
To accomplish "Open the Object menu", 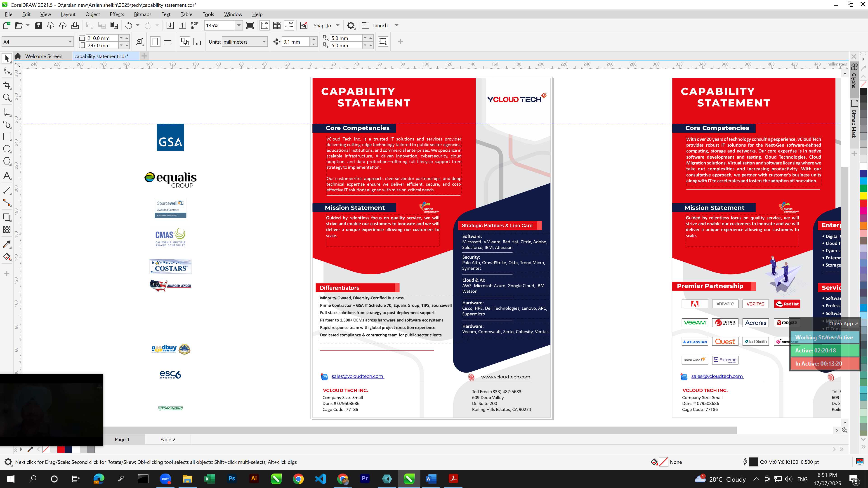I will coord(92,14).
